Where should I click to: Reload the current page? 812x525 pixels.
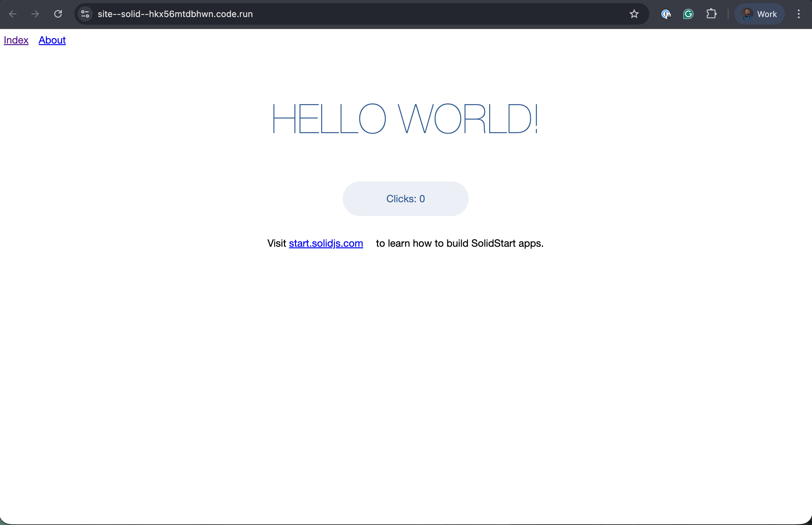(x=58, y=14)
